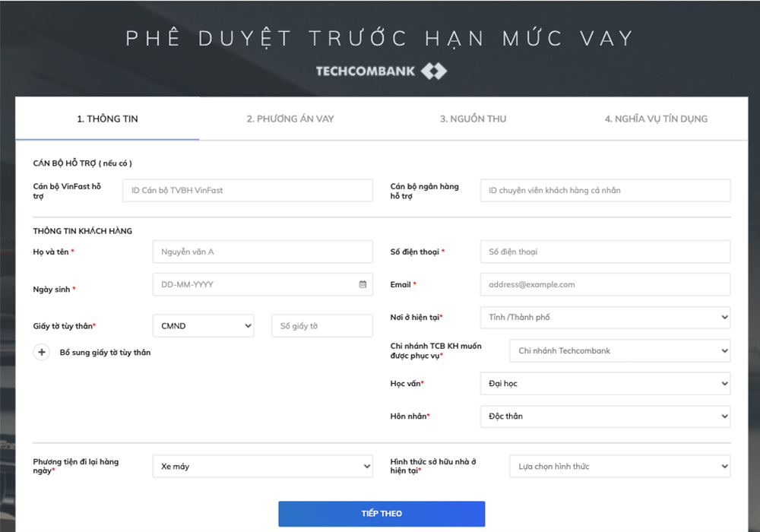Click the Phương tiện đi lại hàng ngày label

[x=75, y=466]
